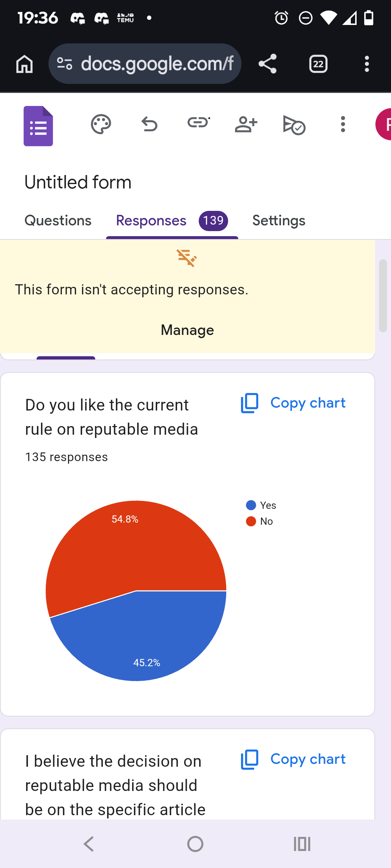Open the form's more options menu
The image size is (391, 868).
coord(343,124)
